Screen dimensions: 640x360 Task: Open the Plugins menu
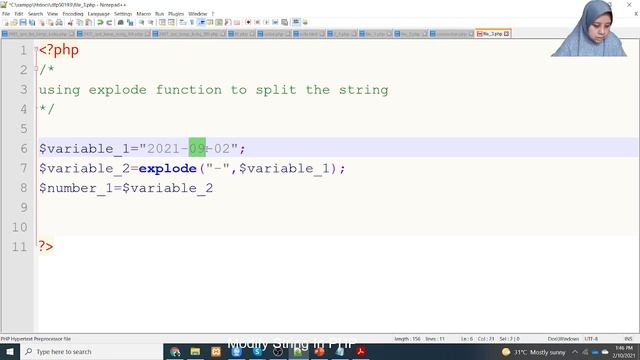(176, 14)
